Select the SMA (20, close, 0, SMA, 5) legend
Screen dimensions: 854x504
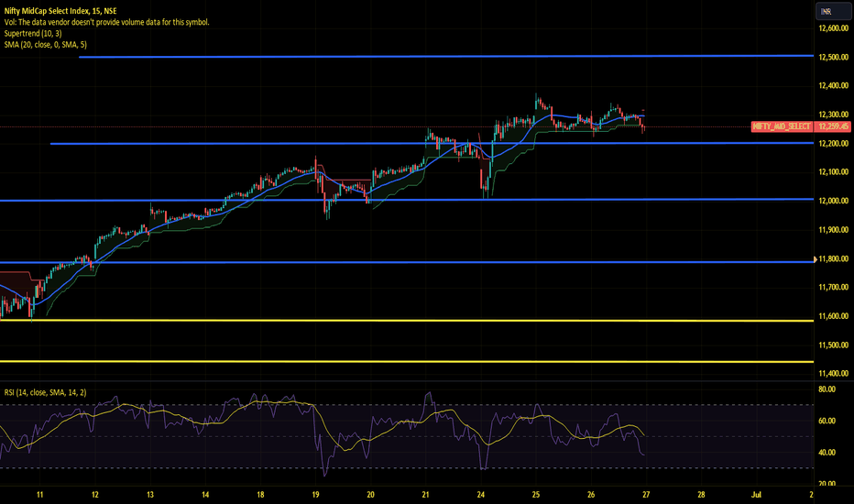coord(45,45)
